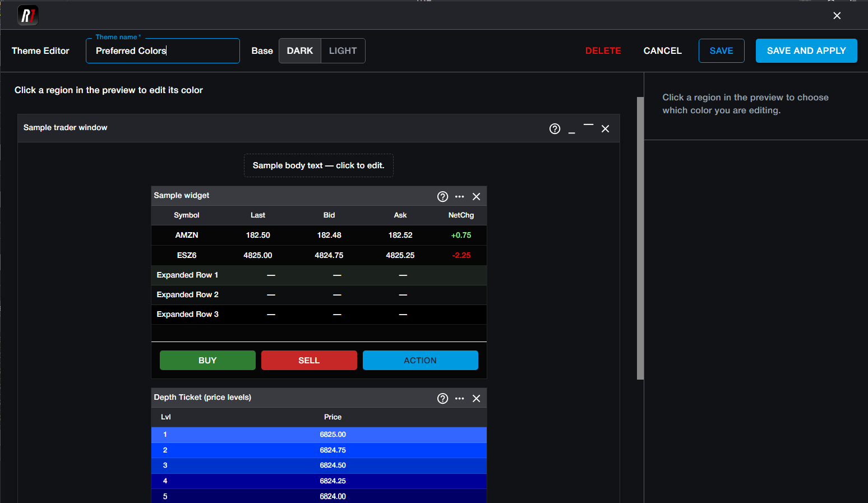Select the DARK base theme
The image size is (868, 503).
coord(300,51)
